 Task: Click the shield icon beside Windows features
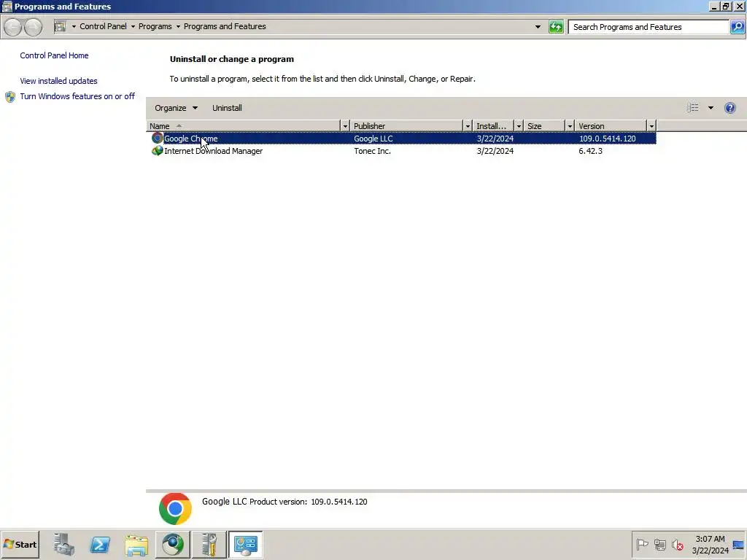[x=10, y=97]
